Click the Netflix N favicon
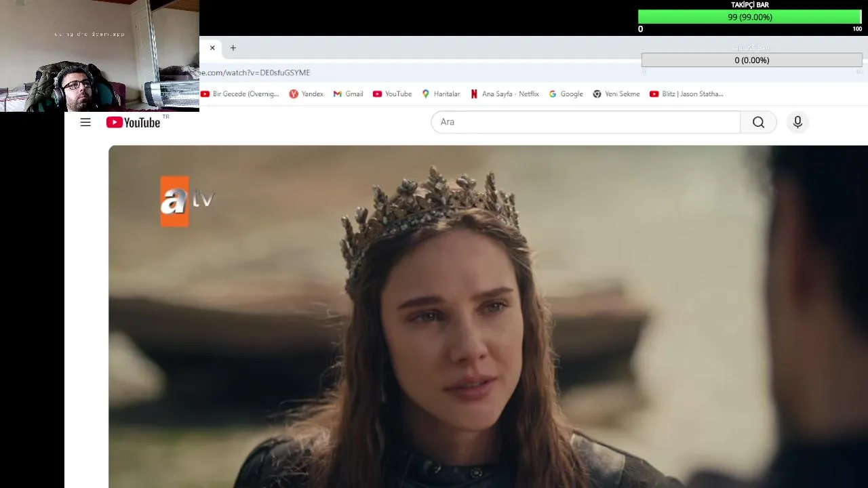868x488 pixels. pos(474,94)
